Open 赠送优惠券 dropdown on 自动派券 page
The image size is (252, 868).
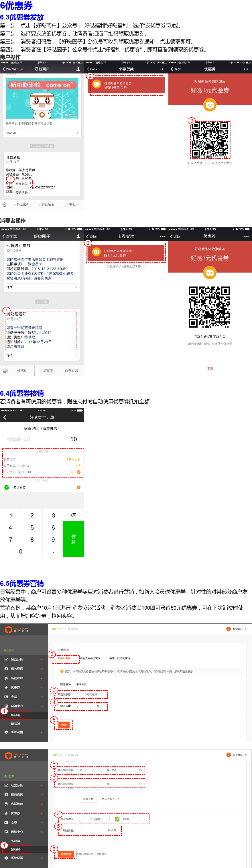[x=91, y=694]
